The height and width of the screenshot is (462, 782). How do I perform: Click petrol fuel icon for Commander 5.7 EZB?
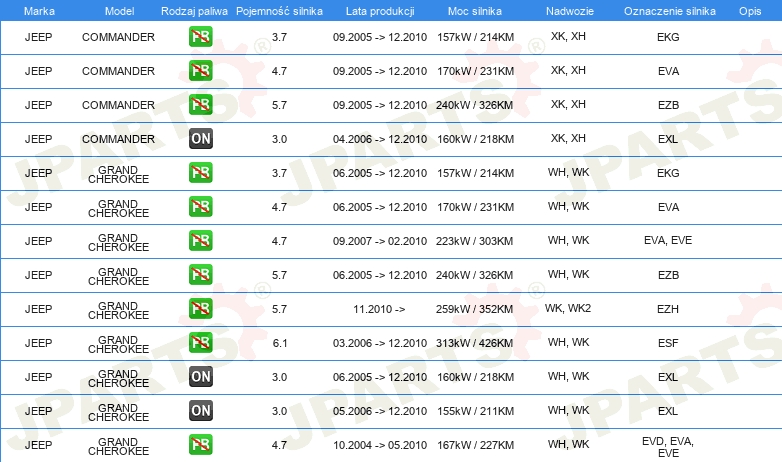point(200,105)
